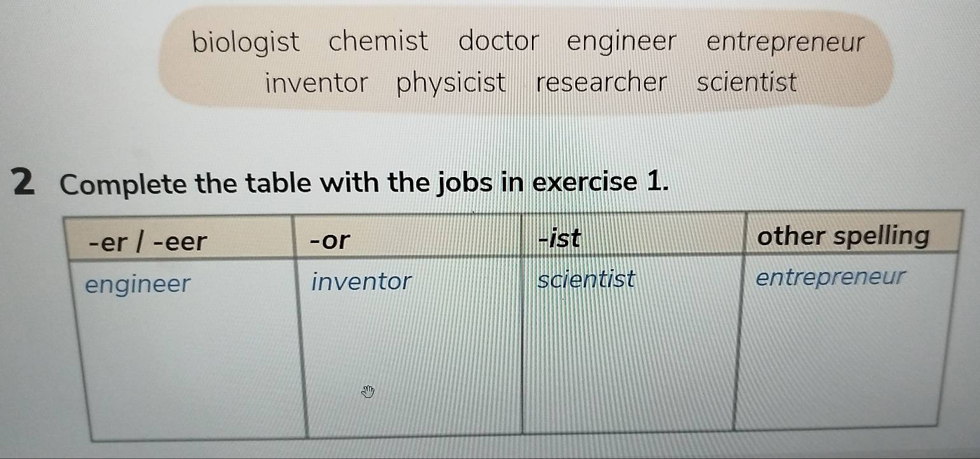Click the engineer example in the table
This screenshot has width=980, height=459.
click(138, 285)
